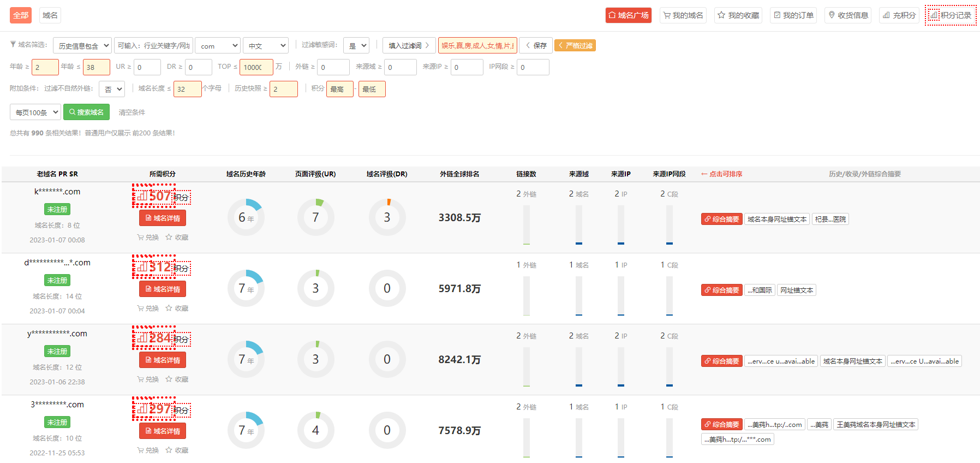
Task: Click 综合摘要 for the 7578.9万 row
Action: tap(722, 424)
